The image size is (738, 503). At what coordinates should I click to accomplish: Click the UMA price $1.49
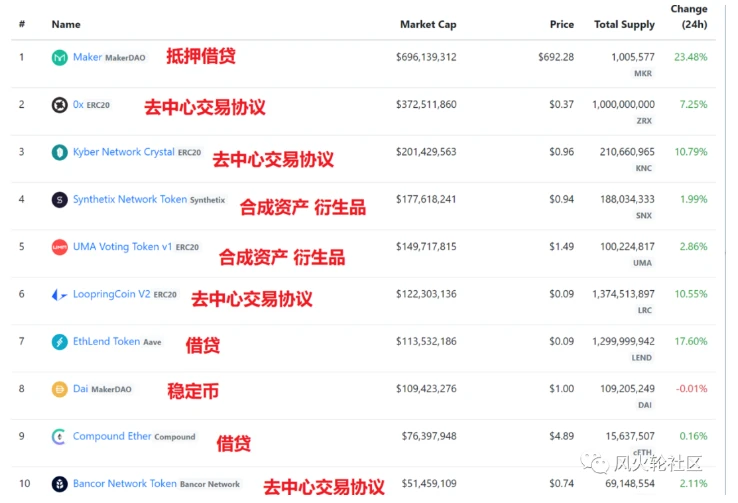pyautogui.click(x=562, y=247)
